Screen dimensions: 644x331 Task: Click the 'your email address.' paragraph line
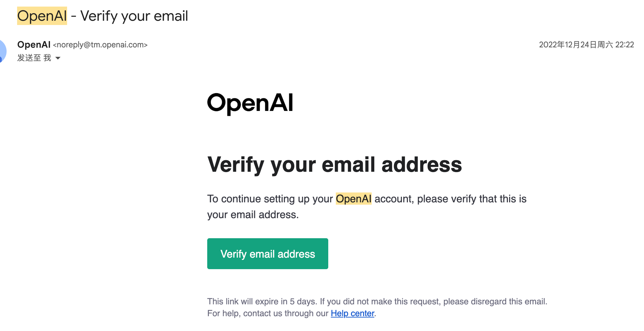pos(253,215)
